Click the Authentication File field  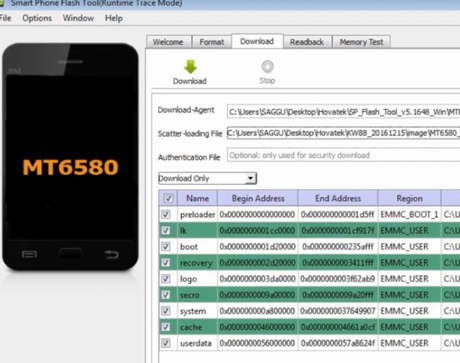click(343, 155)
